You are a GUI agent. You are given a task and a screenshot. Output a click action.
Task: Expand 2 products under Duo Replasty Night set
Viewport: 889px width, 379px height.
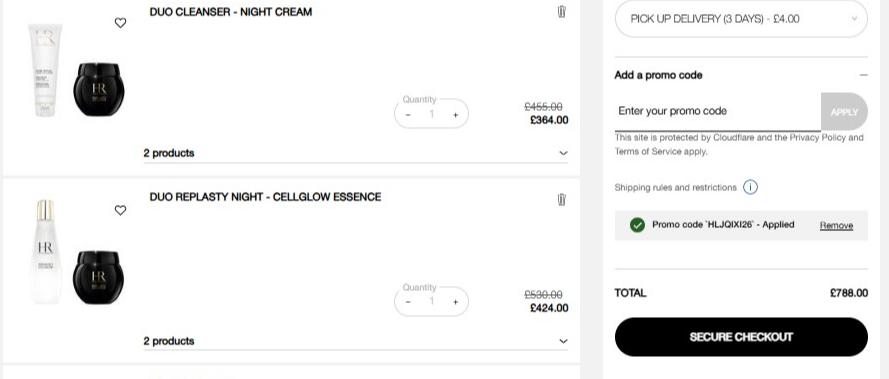(355, 341)
